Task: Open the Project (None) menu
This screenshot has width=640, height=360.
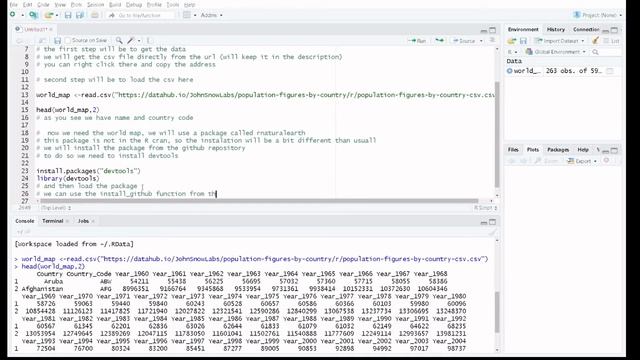Action: 598,15
